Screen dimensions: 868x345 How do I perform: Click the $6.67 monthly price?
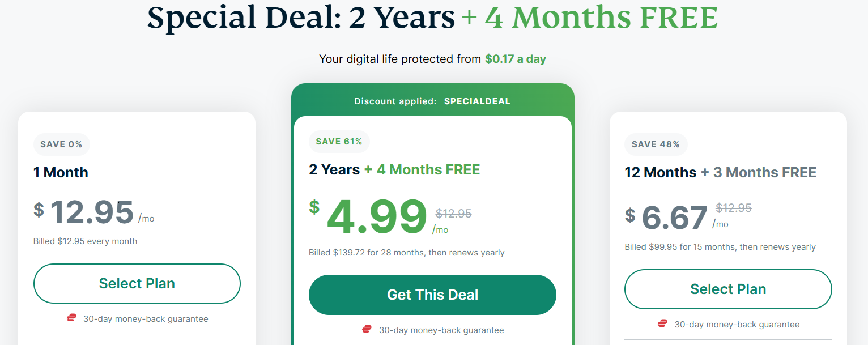tap(674, 218)
